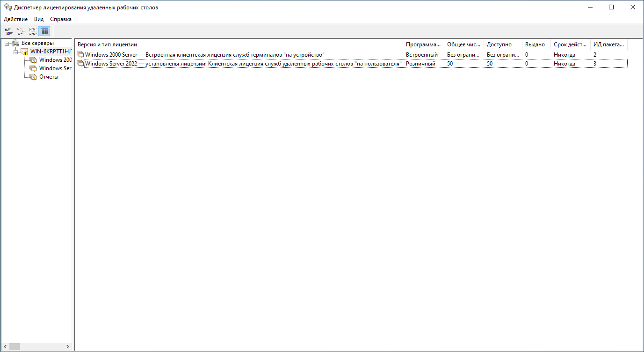
Task: Click the left arrow of tree pane scrollbar
Action: click(x=5, y=347)
